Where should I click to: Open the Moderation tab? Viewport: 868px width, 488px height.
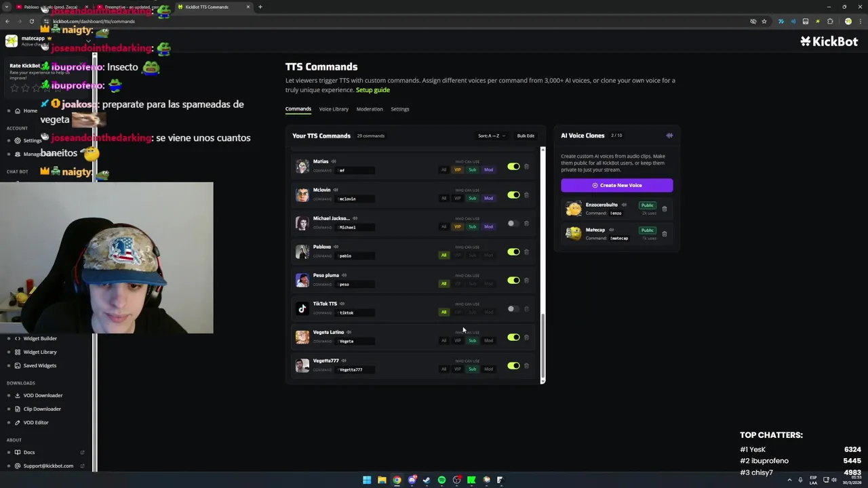coord(370,109)
